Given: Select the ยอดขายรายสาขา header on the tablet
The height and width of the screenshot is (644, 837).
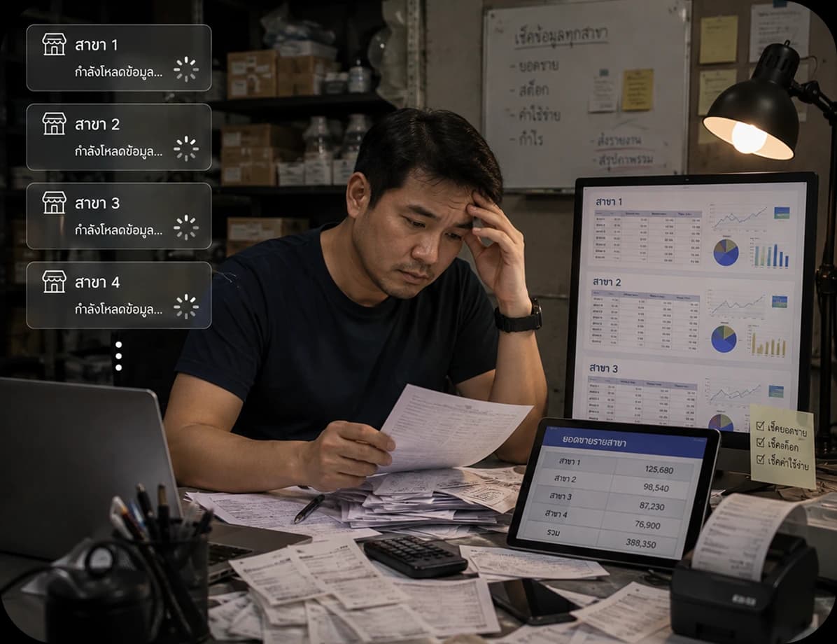Looking at the screenshot, I should point(594,442).
